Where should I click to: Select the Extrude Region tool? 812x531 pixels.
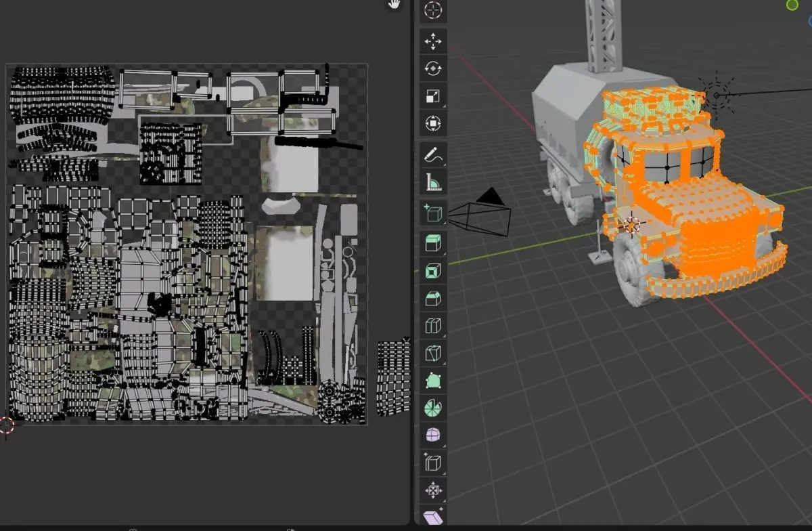(433, 243)
